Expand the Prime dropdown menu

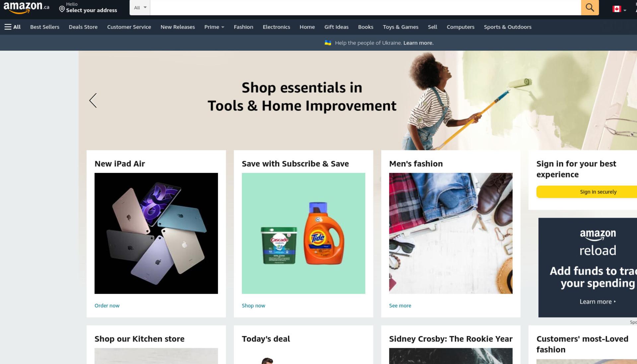pyautogui.click(x=214, y=27)
